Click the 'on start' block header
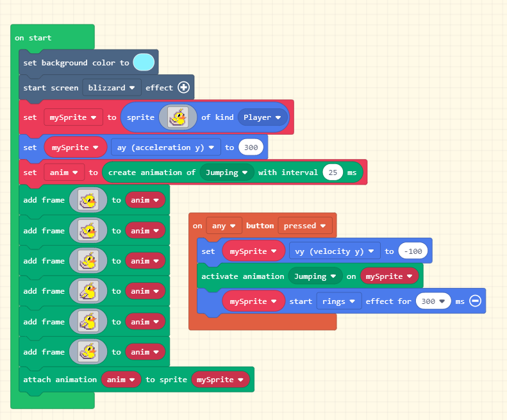 point(33,38)
